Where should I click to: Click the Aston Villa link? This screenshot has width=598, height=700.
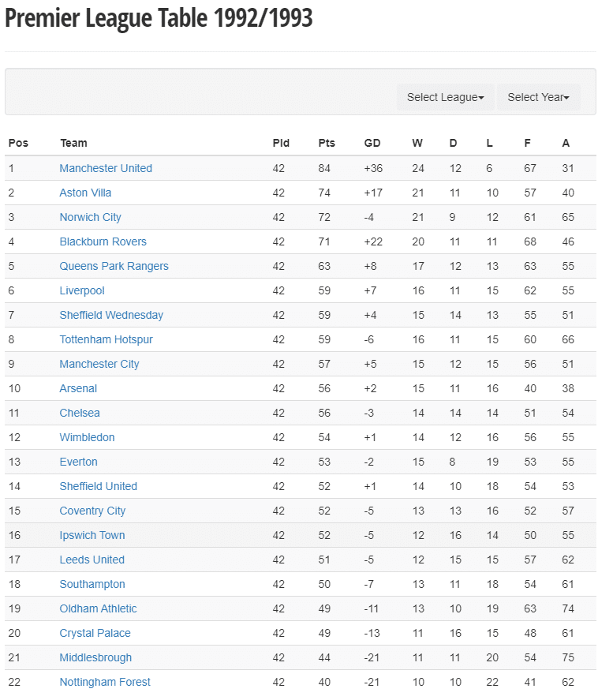[x=85, y=193]
